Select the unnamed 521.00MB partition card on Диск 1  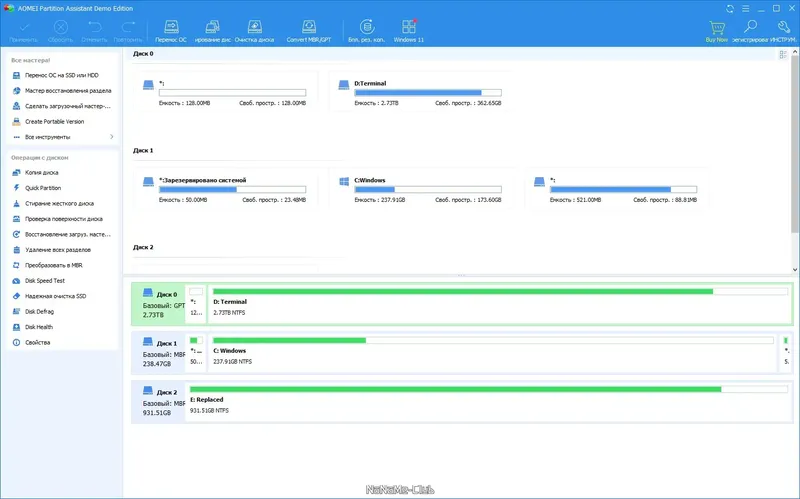[616, 189]
